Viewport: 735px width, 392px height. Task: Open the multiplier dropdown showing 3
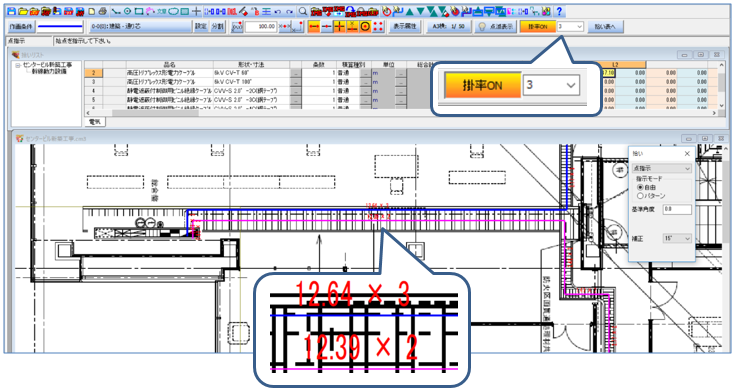tap(570, 27)
